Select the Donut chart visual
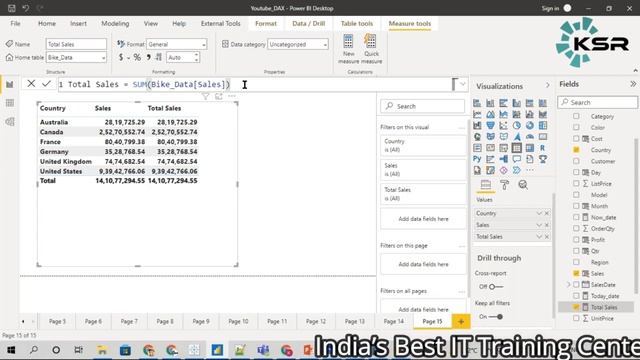Viewport: 640px width, 360px height. [529, 125]
